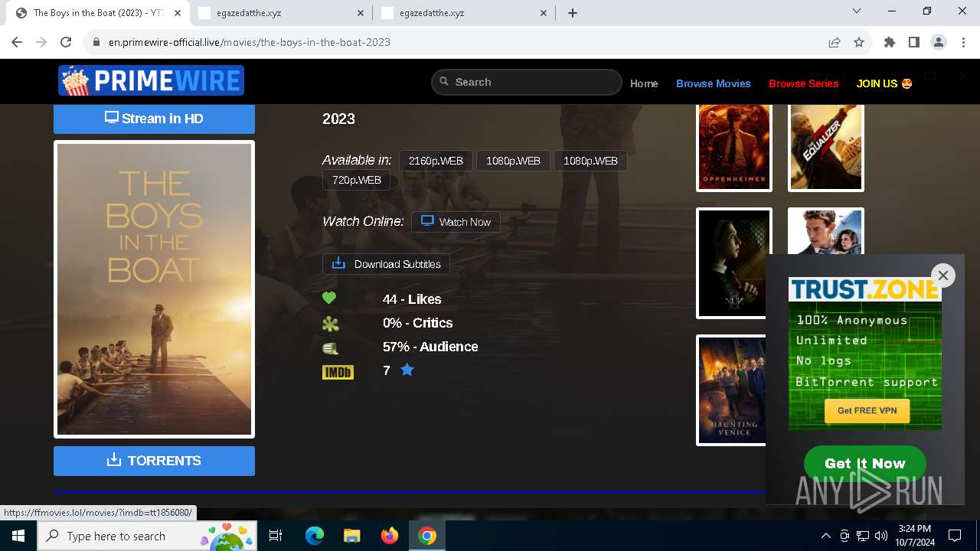This screenshot has width=980, height=551.
Task: Click the volume speaker tray icon
Action: (881, 536)
